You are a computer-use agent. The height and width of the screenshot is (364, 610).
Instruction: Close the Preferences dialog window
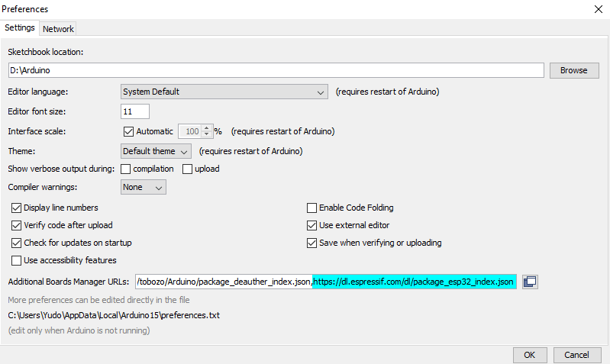tap(596, 9)
